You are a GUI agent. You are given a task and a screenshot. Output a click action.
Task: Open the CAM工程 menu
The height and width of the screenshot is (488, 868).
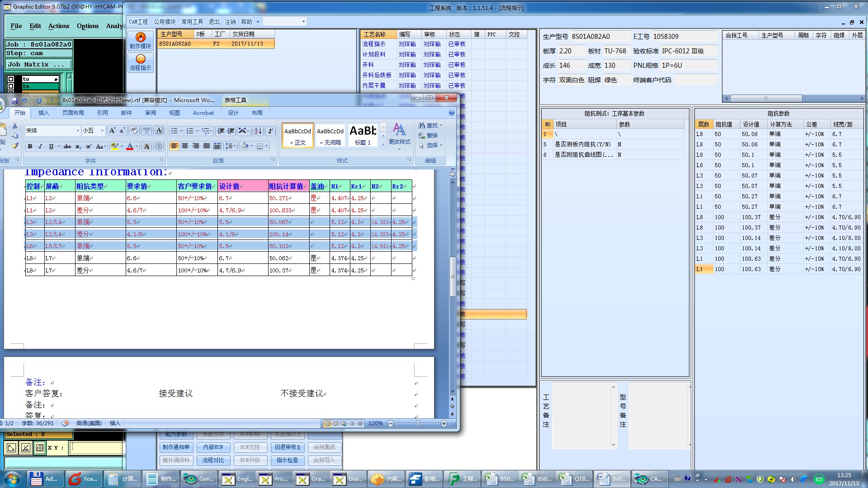coord(138,22)
